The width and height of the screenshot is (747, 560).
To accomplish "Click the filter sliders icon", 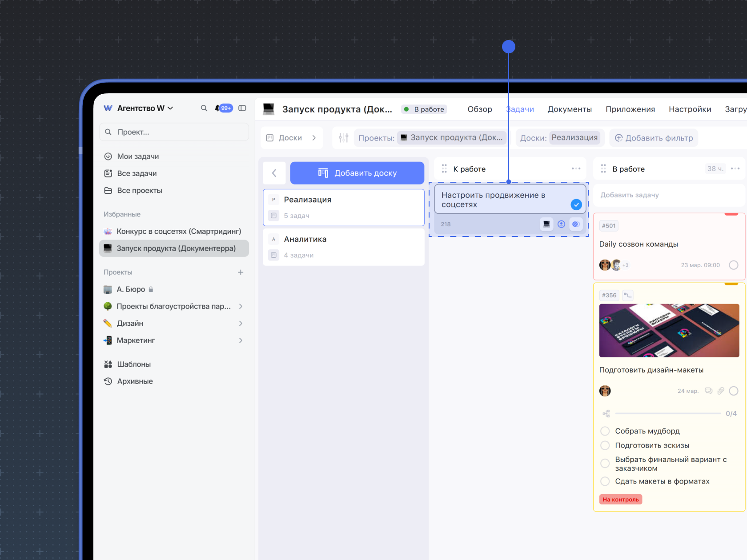I will coord(343,138).
